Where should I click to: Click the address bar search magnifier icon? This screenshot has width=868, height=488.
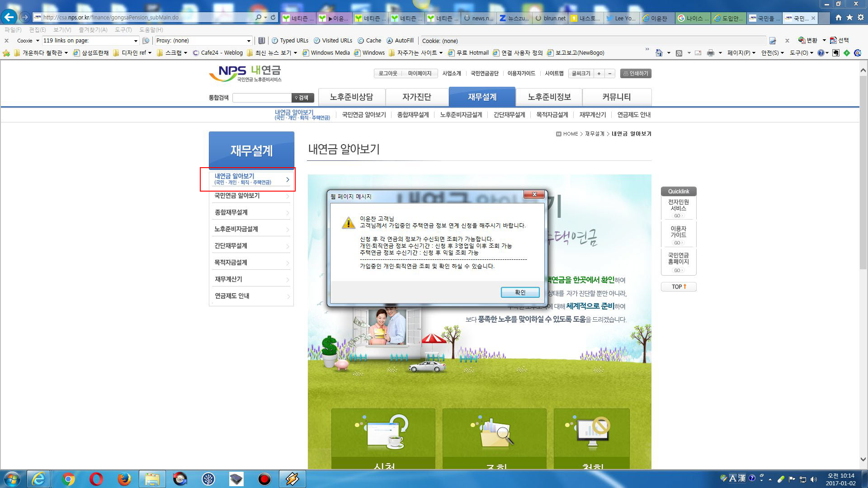258,18
